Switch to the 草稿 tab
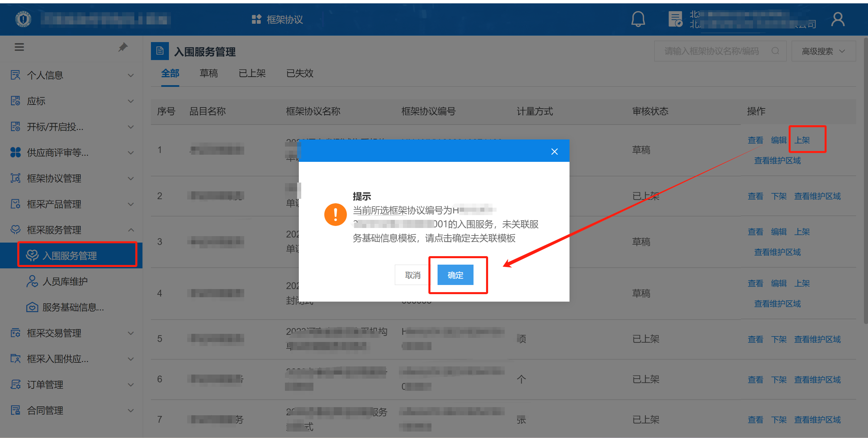Image resolution: width=868 pixels, height=438 pixels. [209, 73]
